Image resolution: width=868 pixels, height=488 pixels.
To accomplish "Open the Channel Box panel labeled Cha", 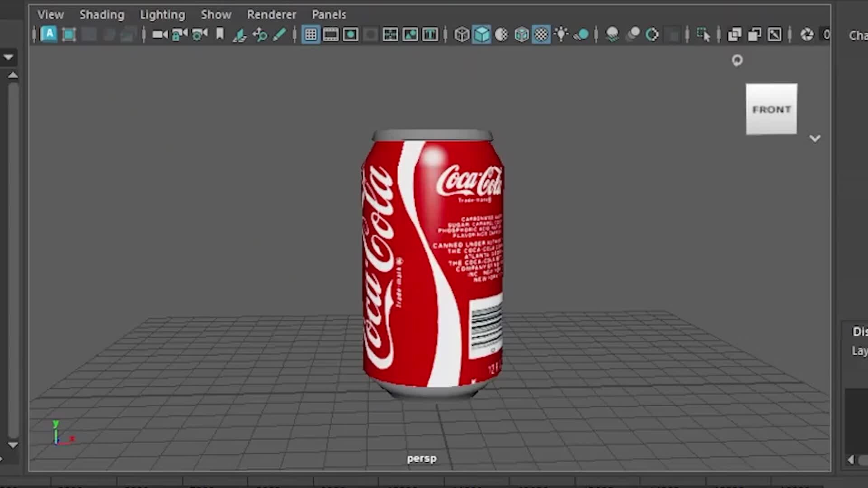I will [858, 35].
